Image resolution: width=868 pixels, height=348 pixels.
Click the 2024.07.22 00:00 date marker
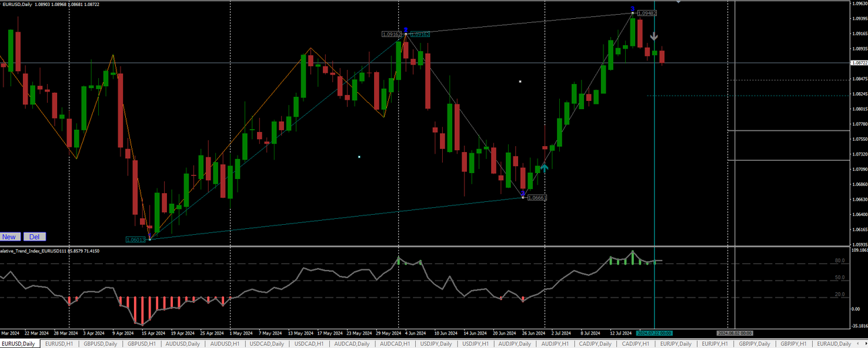pyautogui.click(x=654, y=333)
